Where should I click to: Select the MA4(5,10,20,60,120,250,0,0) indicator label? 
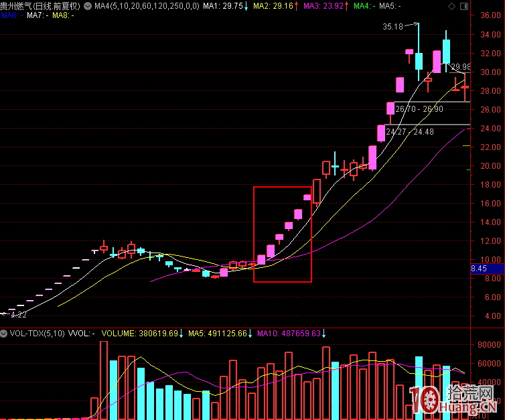coord(147,6)
